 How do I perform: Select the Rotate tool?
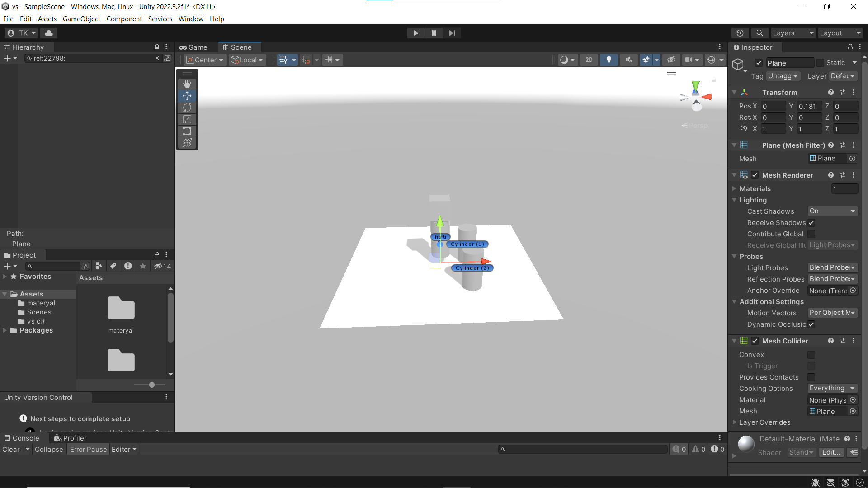pyautogui.click(x=187, y=108)
